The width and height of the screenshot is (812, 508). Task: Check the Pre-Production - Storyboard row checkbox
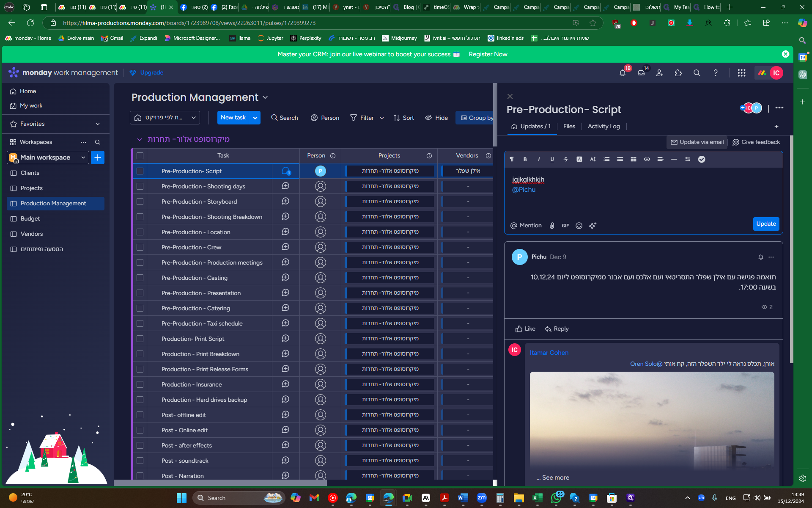pyautogui.click(x=140, y=202)
